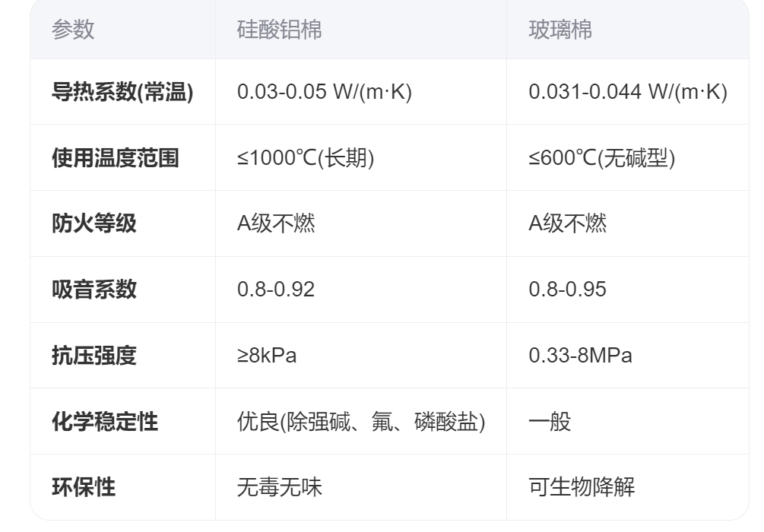
Task: Click the ≤1000℃(长期) cell
Action: (x=306, y=158)
